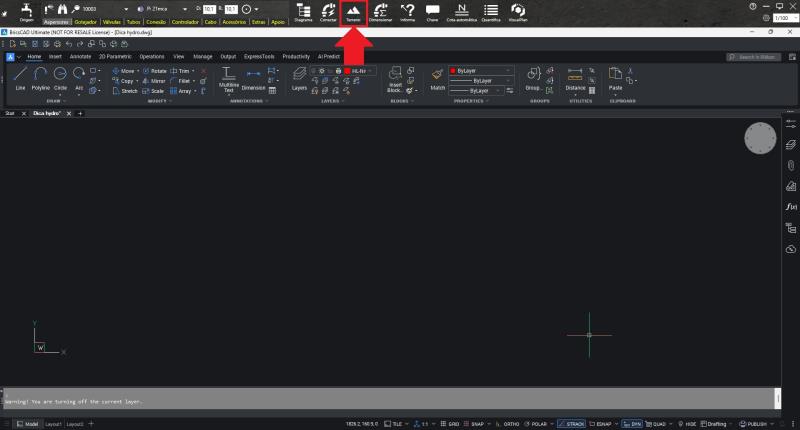Select the Circle draw tool

61,78
